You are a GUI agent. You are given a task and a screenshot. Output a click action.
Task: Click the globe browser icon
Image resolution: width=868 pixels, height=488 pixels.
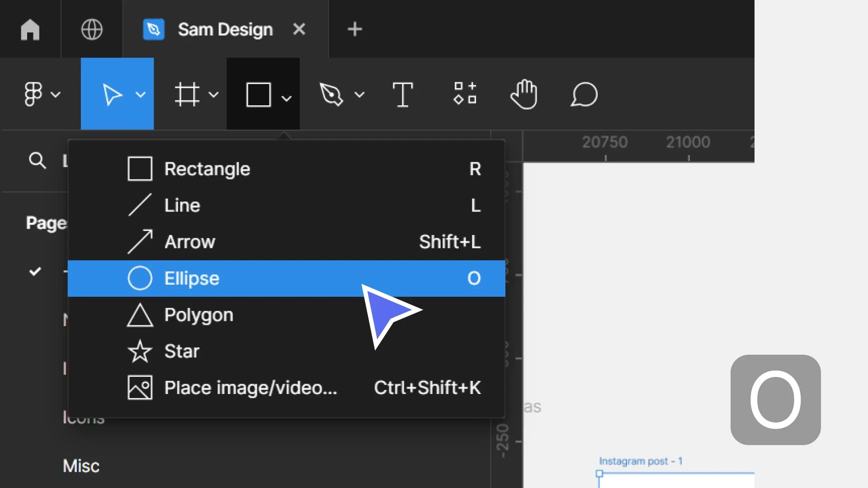[x=92, y=29]
